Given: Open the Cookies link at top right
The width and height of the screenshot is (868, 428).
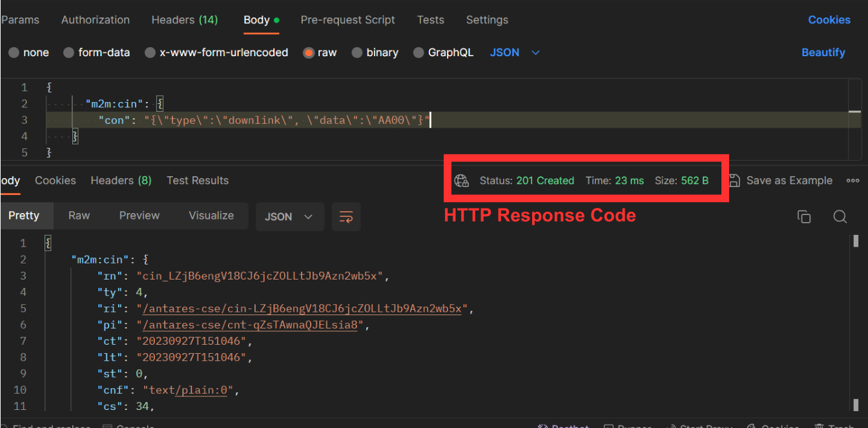Looking at the screenshot, I should click(x=829, y=20).
